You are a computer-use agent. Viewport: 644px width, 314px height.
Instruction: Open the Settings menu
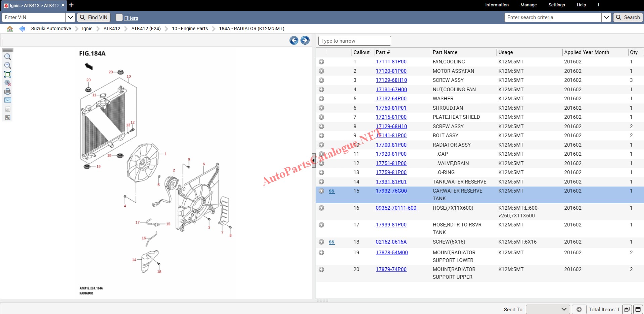tap(556, 5)
